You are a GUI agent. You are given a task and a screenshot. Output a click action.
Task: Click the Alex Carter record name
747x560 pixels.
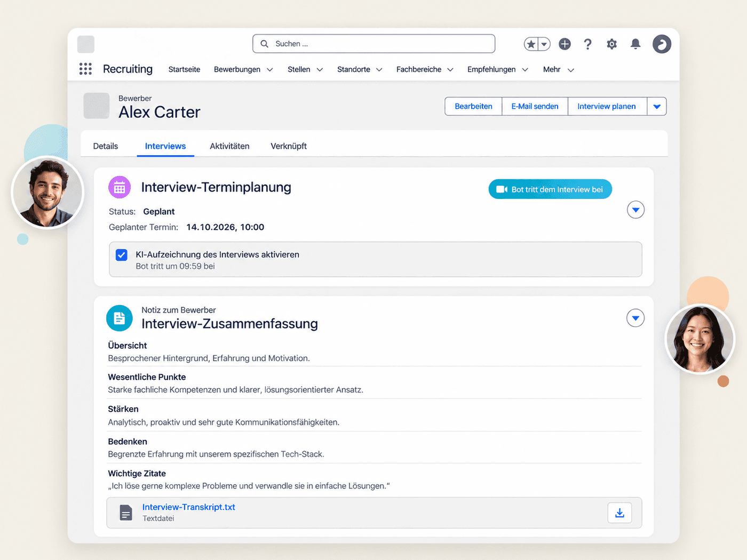[160, 112]
